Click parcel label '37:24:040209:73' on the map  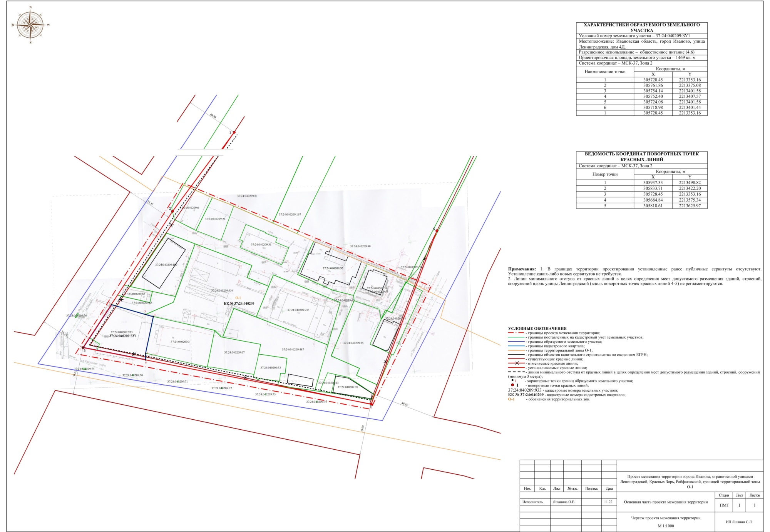pos(265,395)
